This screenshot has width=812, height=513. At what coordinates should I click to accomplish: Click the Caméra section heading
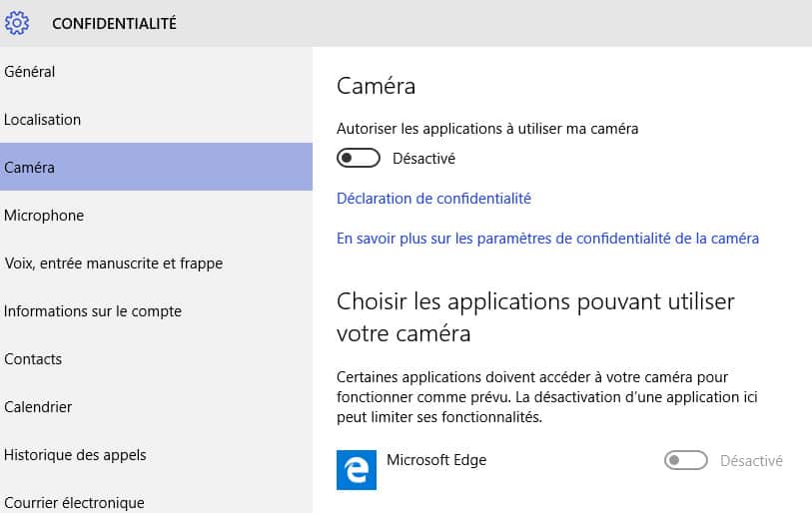click(x=376, y=86)
